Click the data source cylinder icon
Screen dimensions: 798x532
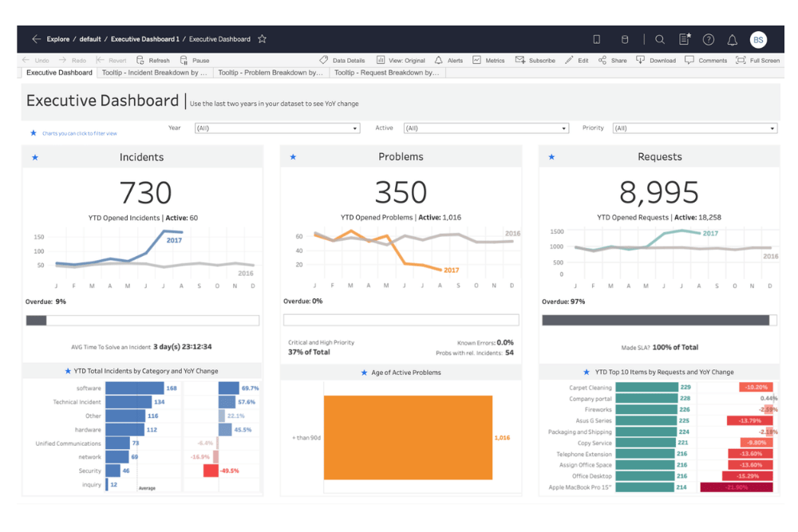[x=625, y=39]
